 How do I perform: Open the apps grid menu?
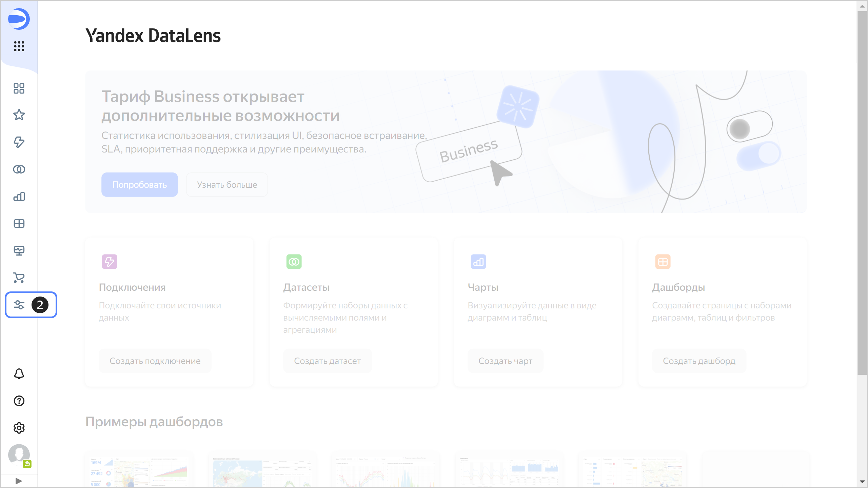(19, 46)
